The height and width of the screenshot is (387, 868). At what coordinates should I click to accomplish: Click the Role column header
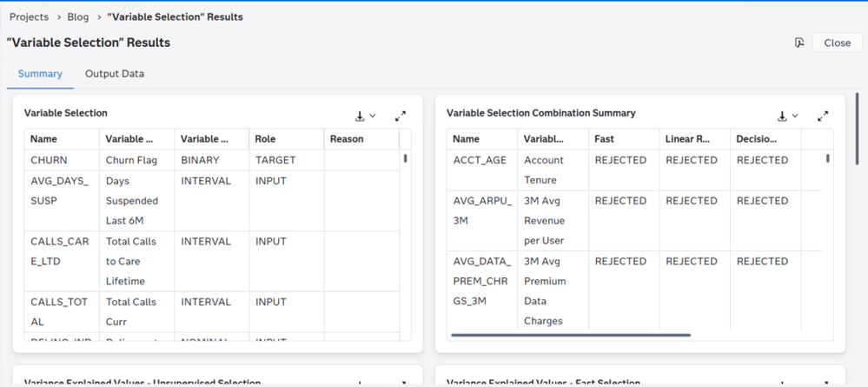pyautogui.click(x=287, y=139)
